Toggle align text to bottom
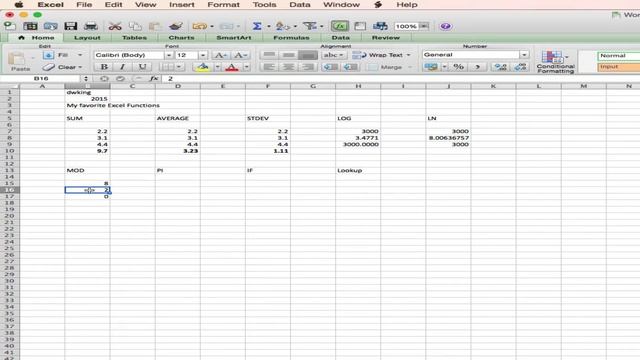 point(308,55)
